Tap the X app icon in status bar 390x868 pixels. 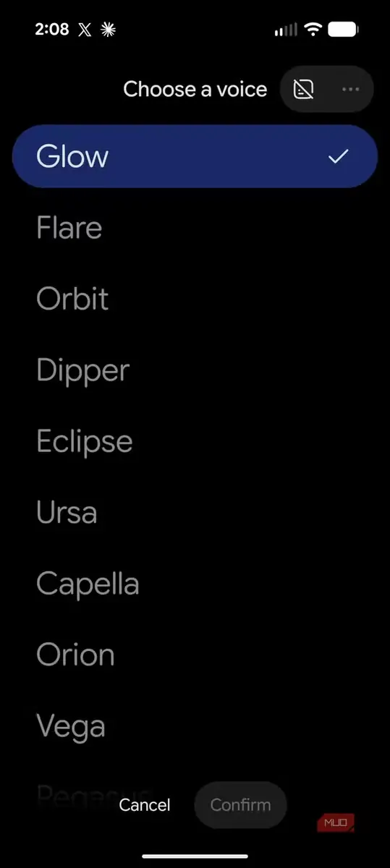pos(85,30)
